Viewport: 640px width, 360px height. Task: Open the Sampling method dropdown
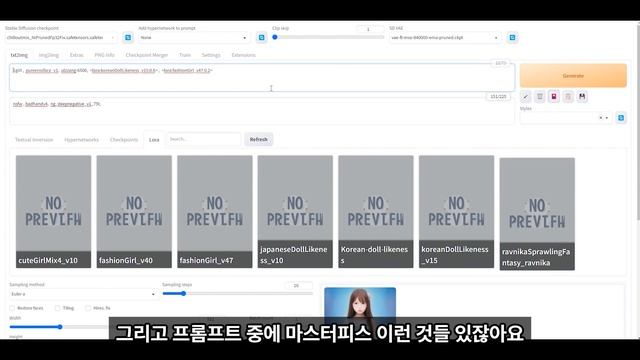pos(84,294)
